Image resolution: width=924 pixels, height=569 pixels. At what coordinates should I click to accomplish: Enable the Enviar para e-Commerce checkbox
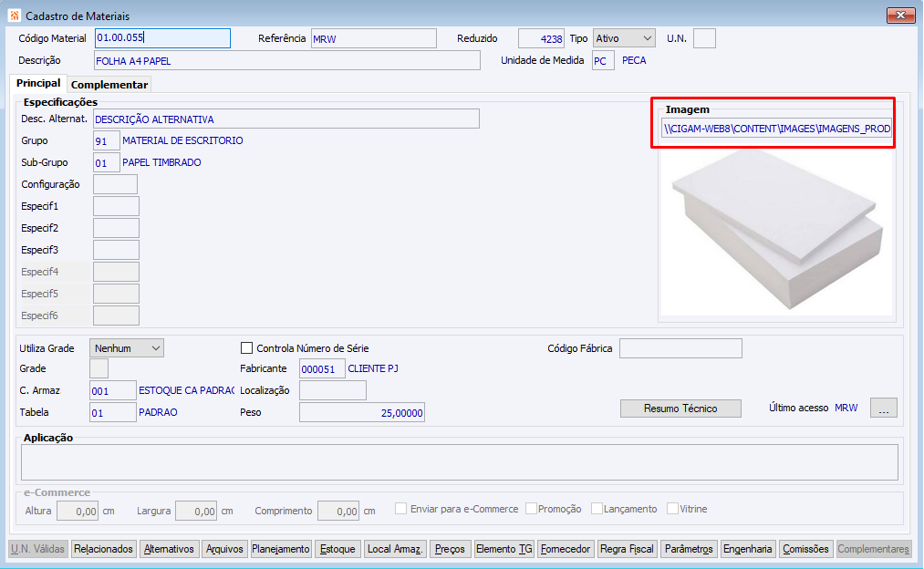pos(400,508)
